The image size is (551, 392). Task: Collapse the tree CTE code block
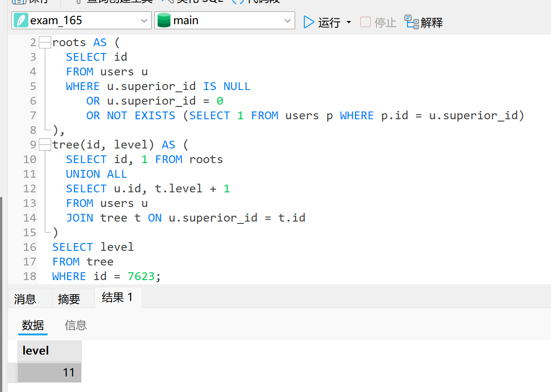point(45,145)
